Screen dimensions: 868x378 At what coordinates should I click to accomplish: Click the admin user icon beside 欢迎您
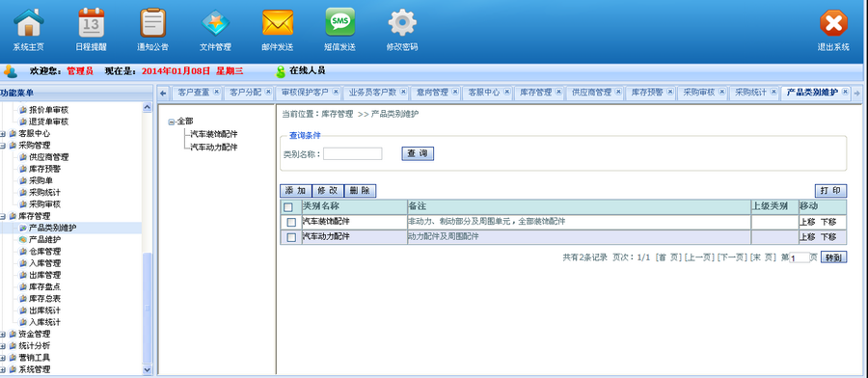[11, 71]
